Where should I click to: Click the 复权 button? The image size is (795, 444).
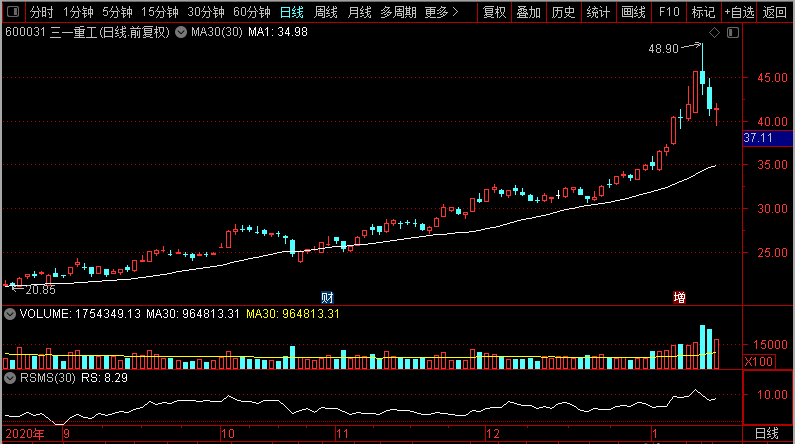494,12
